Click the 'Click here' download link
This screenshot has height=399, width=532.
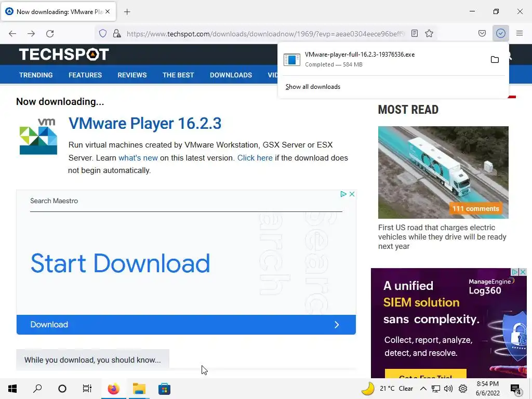tap(255, 158)
